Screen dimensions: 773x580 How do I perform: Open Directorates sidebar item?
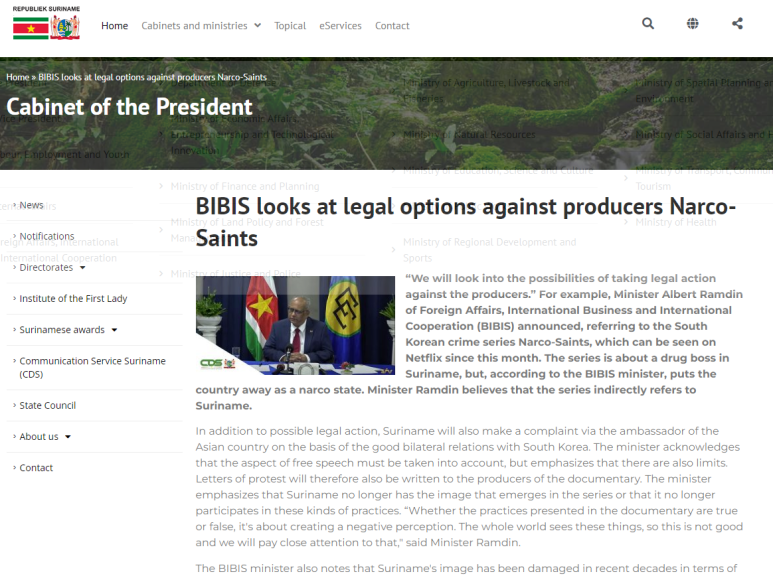pos(46,268)
